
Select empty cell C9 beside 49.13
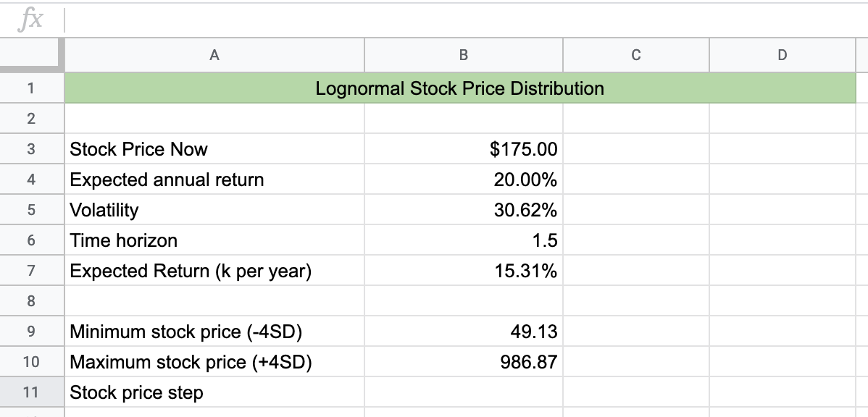(x=636, y=332)
